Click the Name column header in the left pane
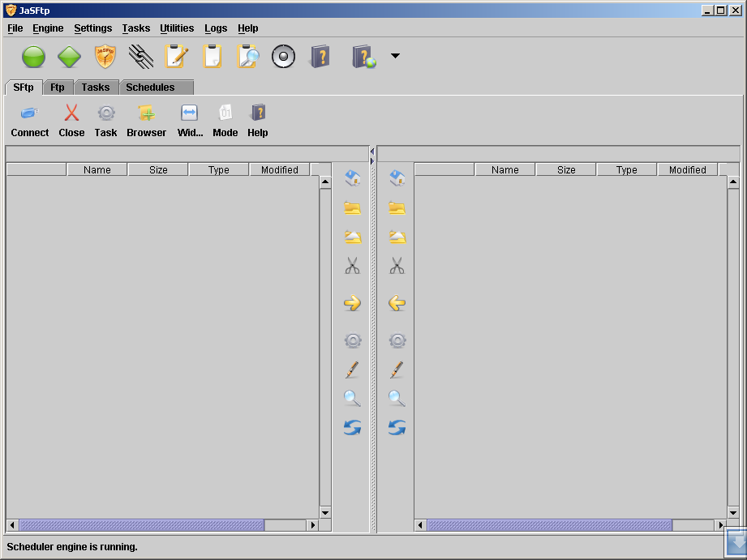Viewport: 747px width, 560px height. pyautogui.click(x=97, y=170)
